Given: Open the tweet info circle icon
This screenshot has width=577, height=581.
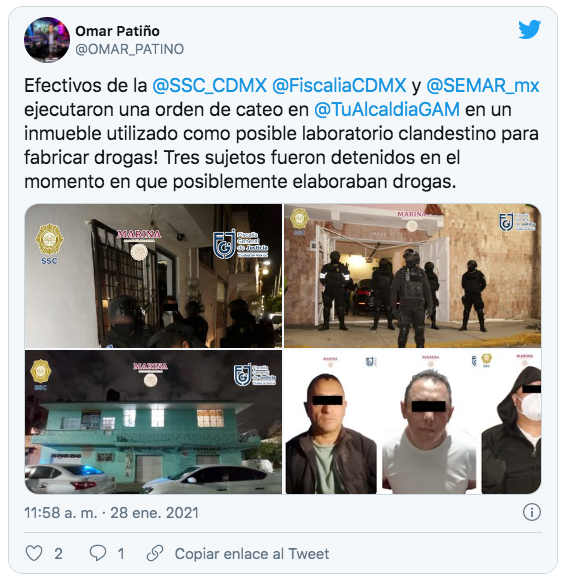Looking at the screenshot, I should (532, 512).
